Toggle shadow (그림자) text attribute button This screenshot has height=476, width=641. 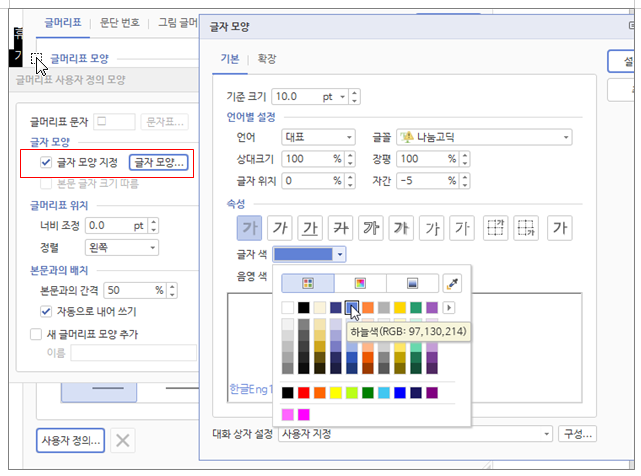[x=401, y=228]
